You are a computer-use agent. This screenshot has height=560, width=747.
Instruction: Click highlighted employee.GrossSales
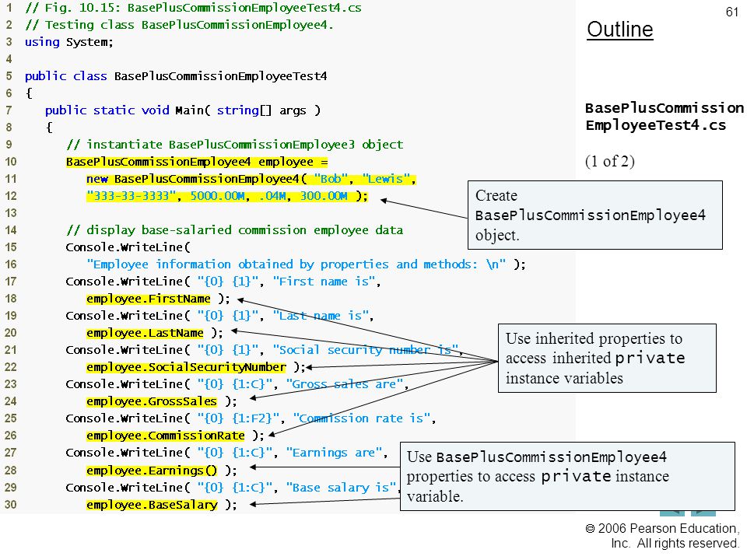(152, 401)
